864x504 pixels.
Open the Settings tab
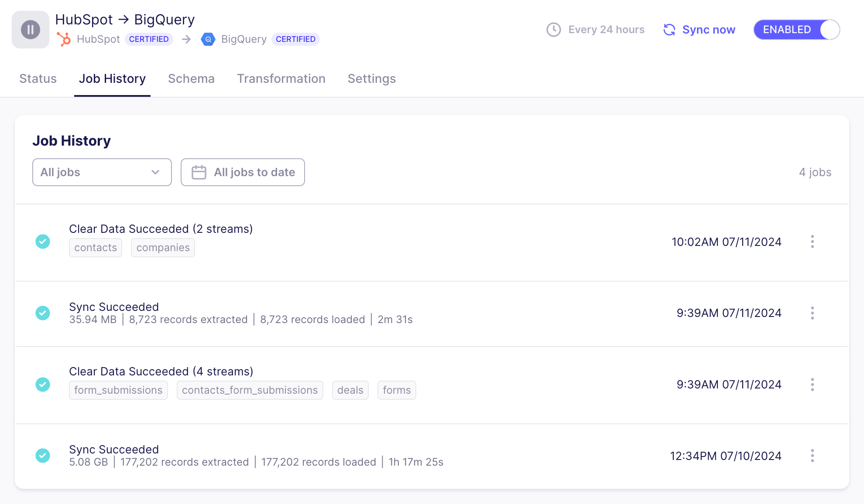click(x=371, y=79)
